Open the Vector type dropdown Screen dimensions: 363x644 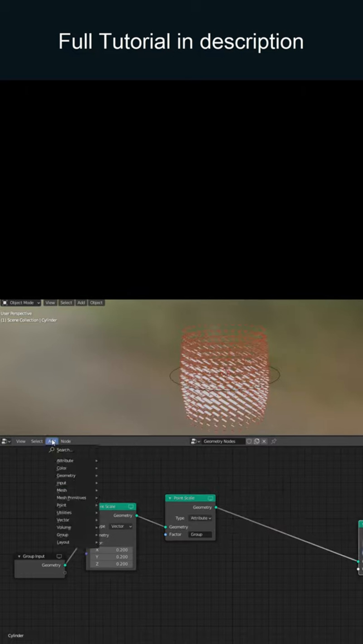tap(121, 526)
